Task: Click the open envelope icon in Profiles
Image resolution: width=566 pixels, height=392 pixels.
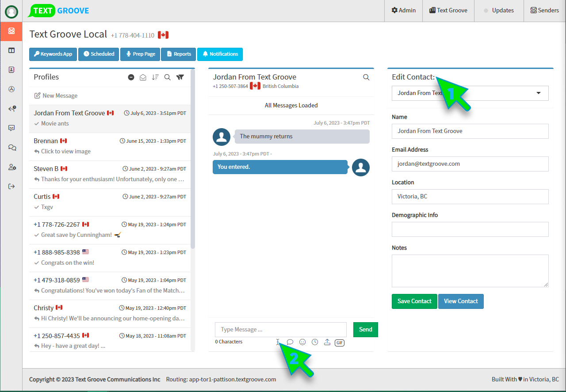Action: pos(143,77)
